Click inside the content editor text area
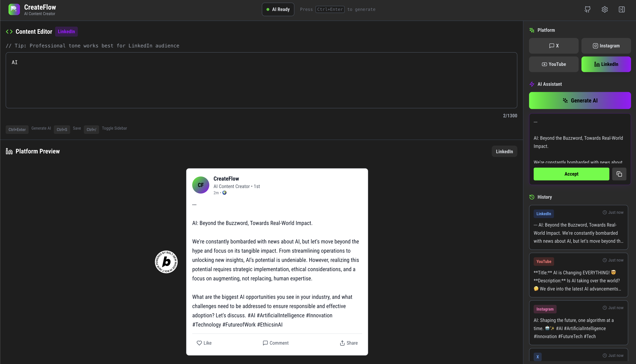 click(x=261, y=80)
